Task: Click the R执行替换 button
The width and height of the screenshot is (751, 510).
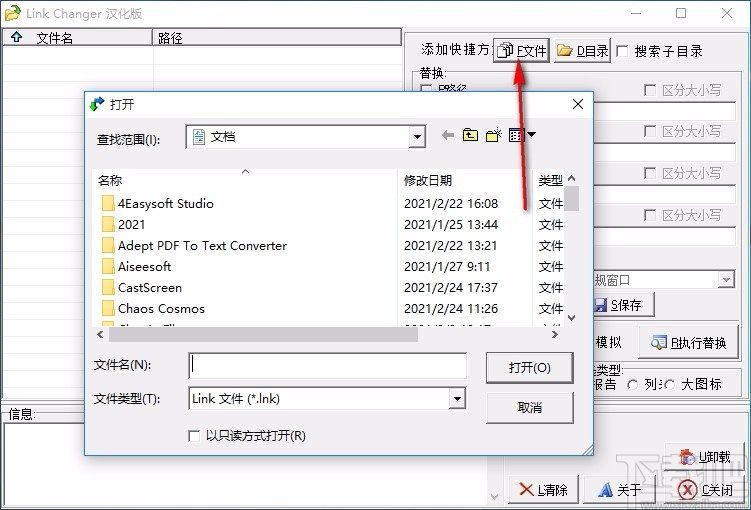Action: coord(688,342)
